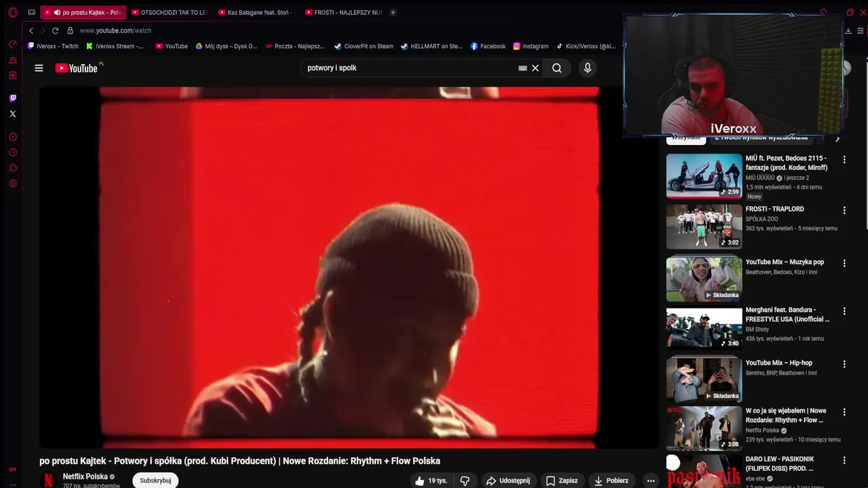Go back with the browser back arrow
Screen dimensions: 868x488
pyautogui.click(x=31, y=30)
